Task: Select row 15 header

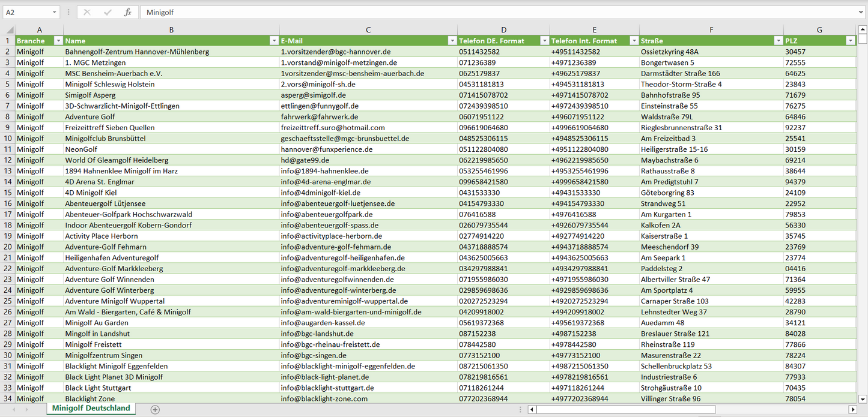Action: point(8,193)
